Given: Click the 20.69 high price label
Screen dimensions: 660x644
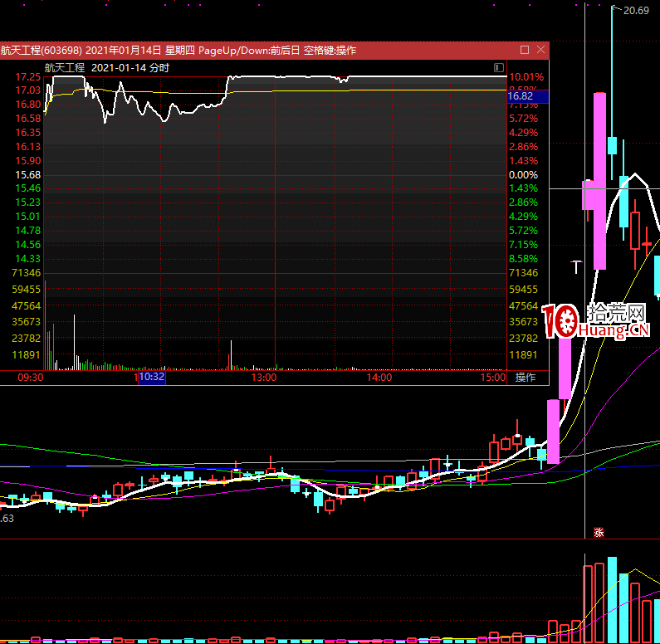Looking at the screenshot, I should pyautogui.click(x=636, y=11).
